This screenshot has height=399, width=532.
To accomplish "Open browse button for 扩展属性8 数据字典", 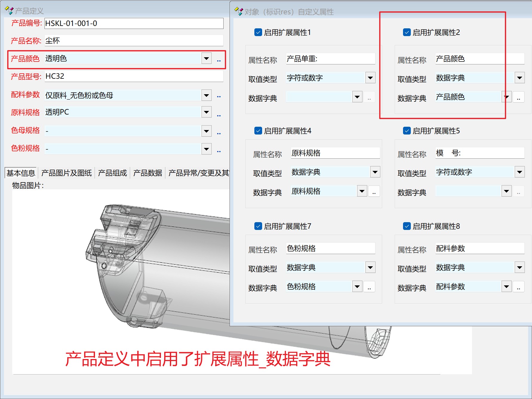I will [518, 287].
